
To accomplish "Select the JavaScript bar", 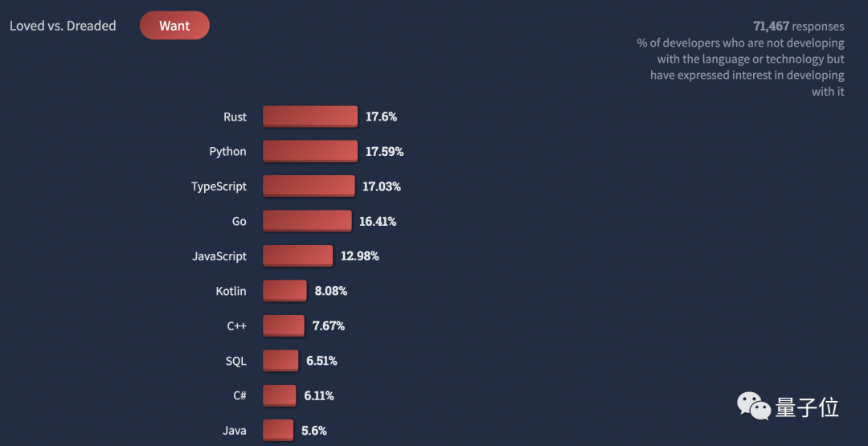I will coord(297,256).
